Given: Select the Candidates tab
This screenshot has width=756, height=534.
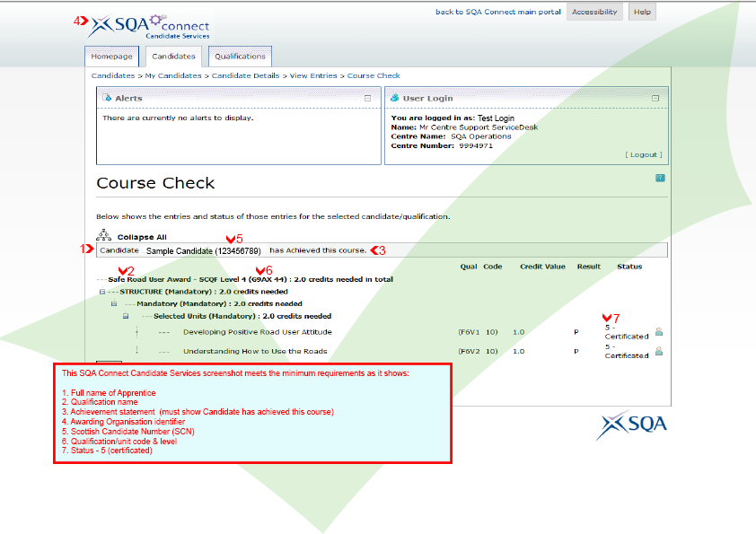Looking at the screenshot, I should [x=173, y=57].
